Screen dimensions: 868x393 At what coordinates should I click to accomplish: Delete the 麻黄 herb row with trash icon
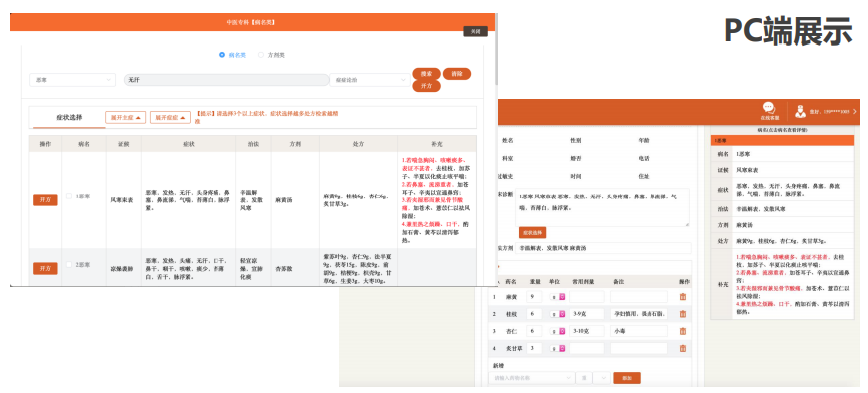(x=683, y=297)
